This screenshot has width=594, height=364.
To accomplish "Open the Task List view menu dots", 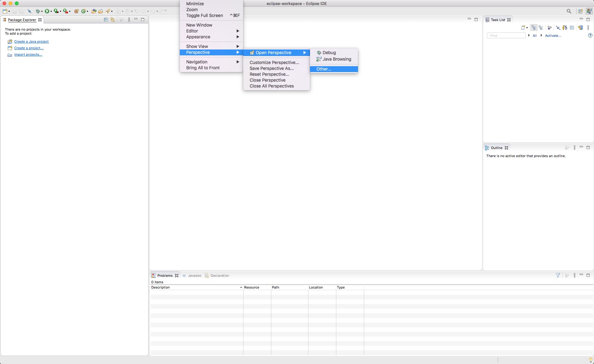I will (588, 28).
